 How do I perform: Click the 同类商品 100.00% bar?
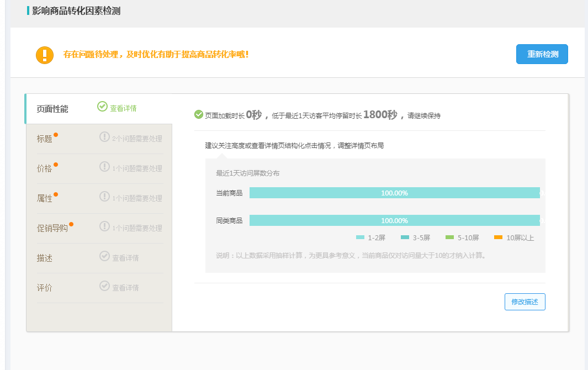click(x=394, y=220)
